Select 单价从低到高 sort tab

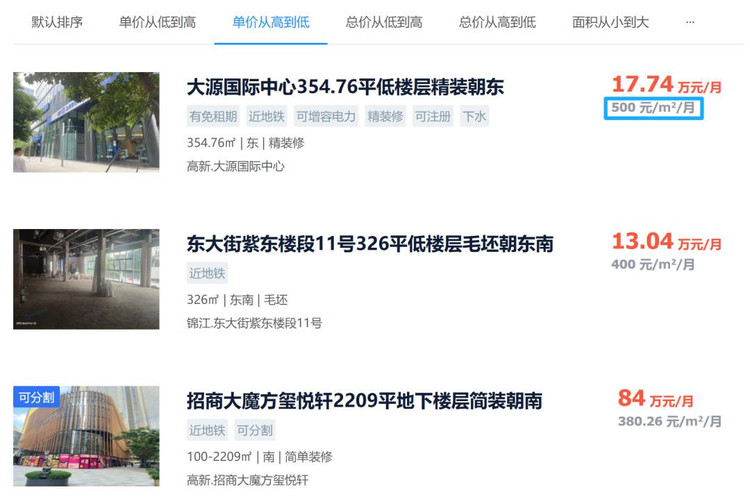coord(157,22)
